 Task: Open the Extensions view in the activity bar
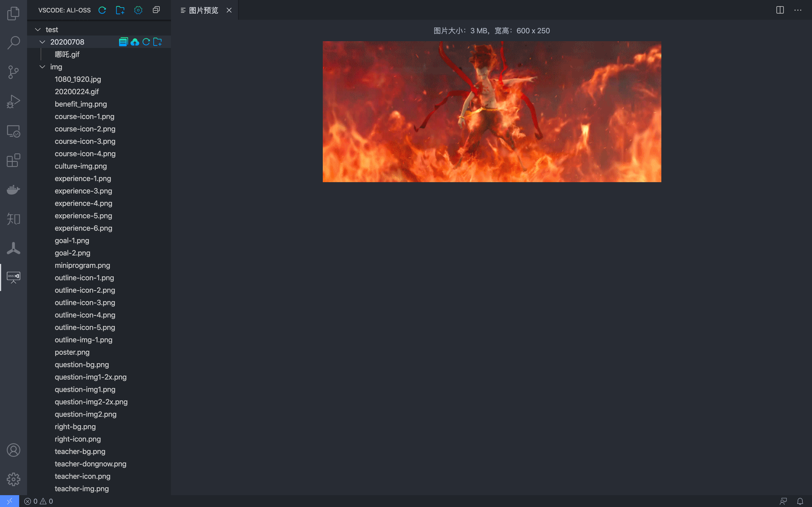(x=14, y=160)
